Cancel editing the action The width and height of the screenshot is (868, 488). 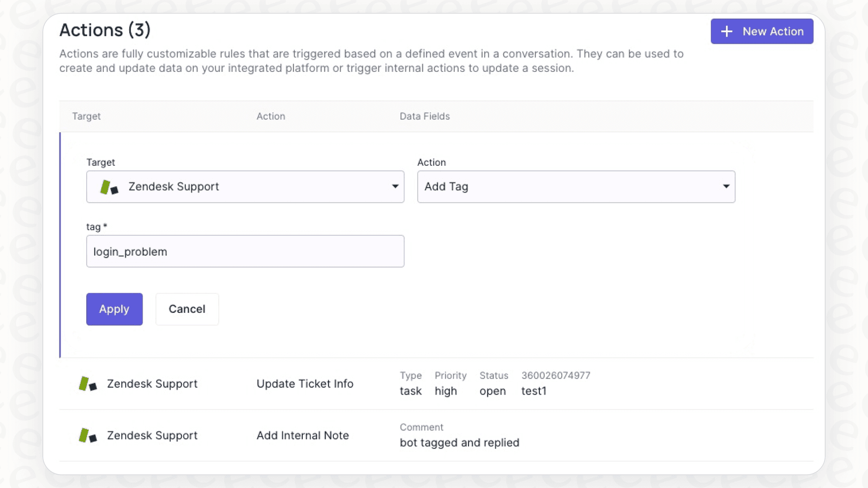187,309
